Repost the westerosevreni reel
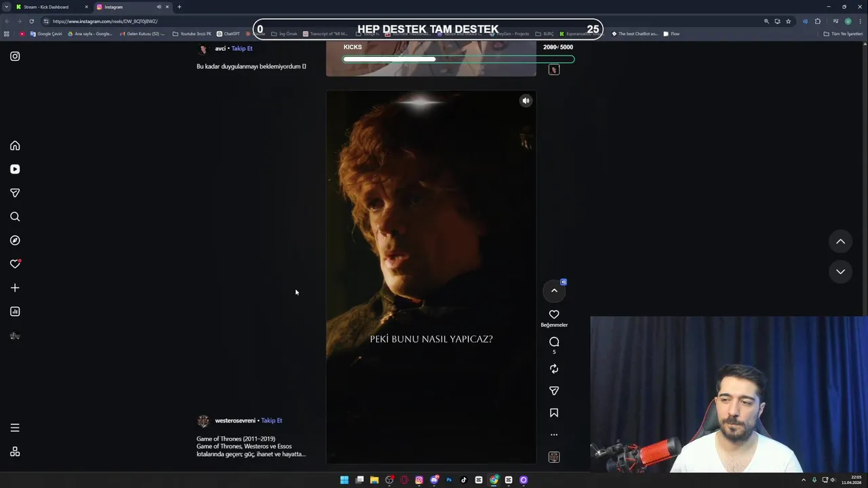Screen dimensions: 868x488 tap(554, 369)
